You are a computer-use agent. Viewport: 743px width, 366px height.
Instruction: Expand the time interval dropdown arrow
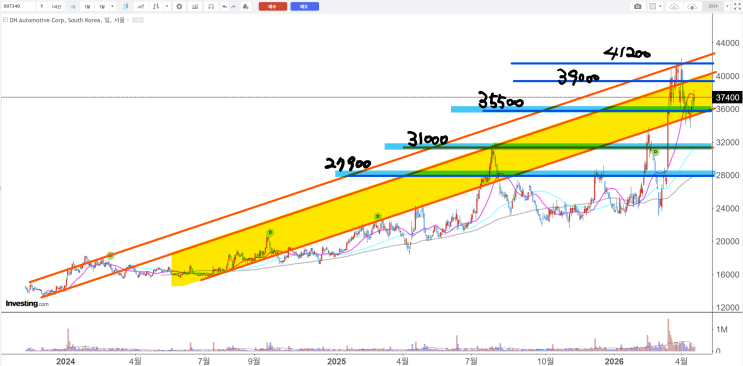[x=112, y=6]
